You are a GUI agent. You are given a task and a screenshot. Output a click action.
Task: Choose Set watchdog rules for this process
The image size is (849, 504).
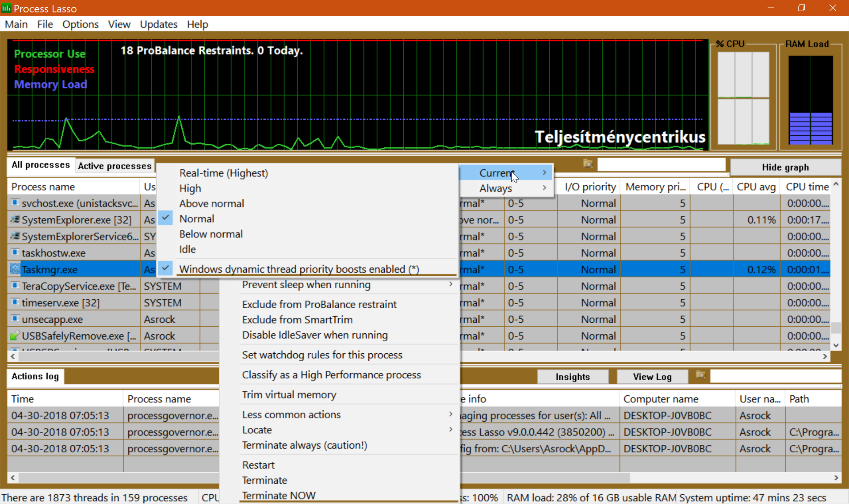[x=322, y=355]
